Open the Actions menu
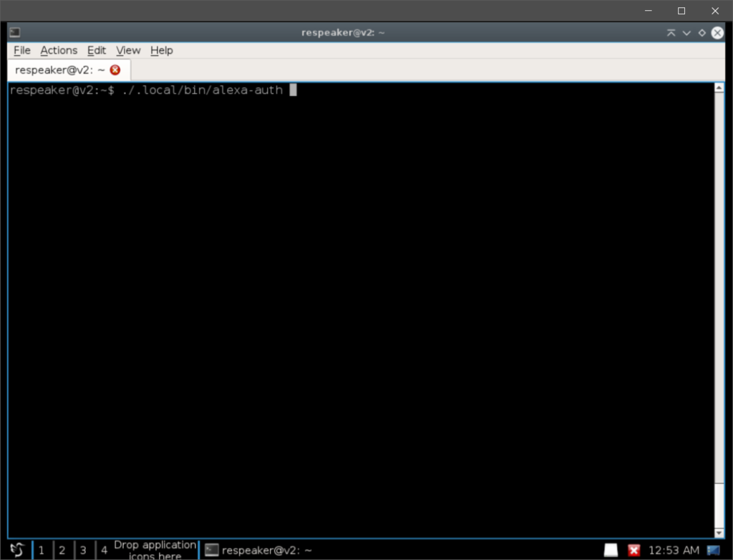 [59, 50]
